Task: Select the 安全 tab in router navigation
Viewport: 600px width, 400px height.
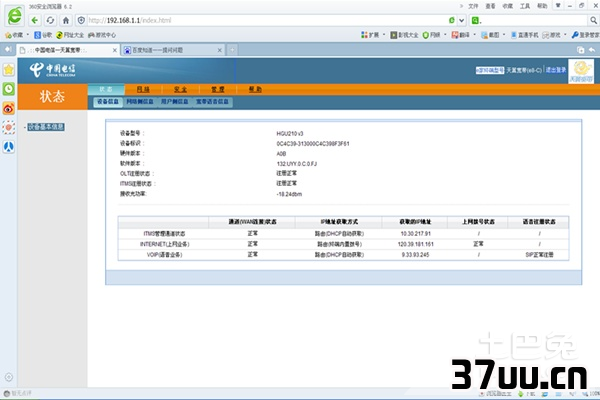Action: (180, 89)
